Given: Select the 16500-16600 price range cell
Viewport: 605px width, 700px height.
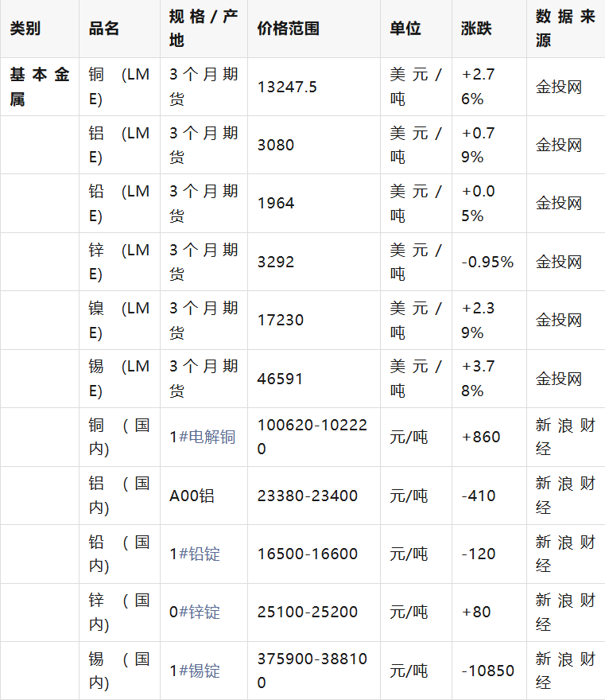Looking at the screenshot, I should tap(307, 554).
